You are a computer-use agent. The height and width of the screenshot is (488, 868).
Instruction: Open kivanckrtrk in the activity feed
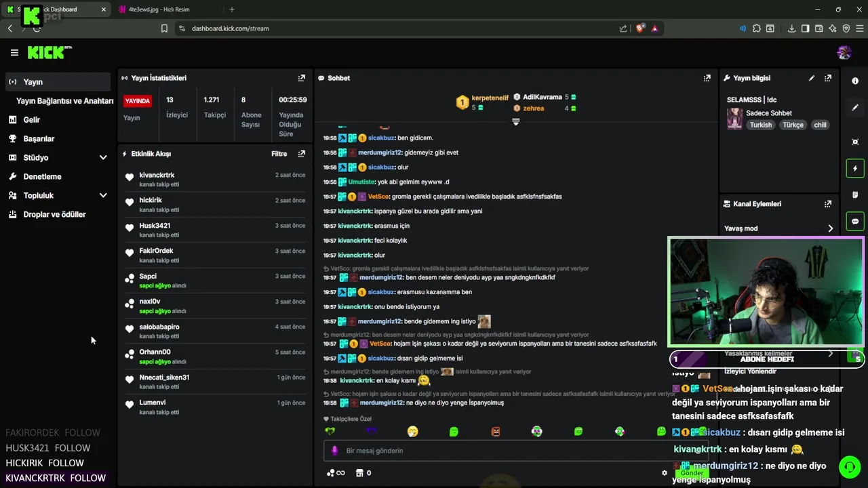[x=157, y=175]
